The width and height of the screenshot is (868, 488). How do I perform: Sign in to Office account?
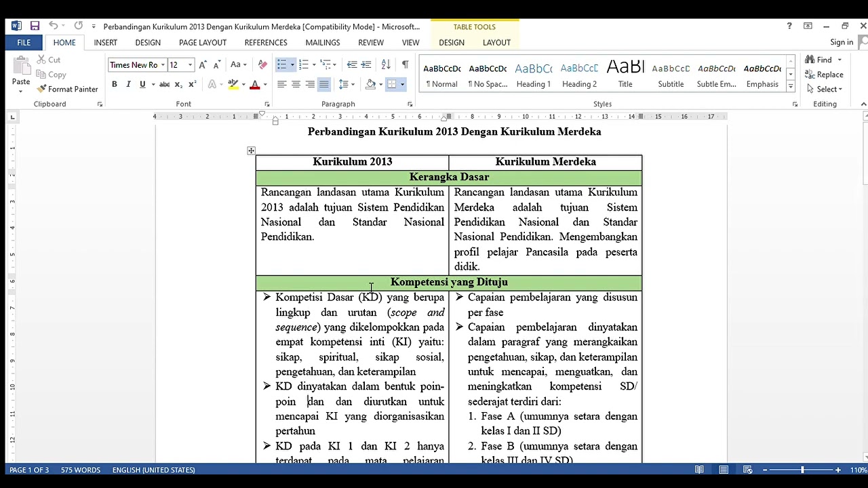tap(842, 42)
